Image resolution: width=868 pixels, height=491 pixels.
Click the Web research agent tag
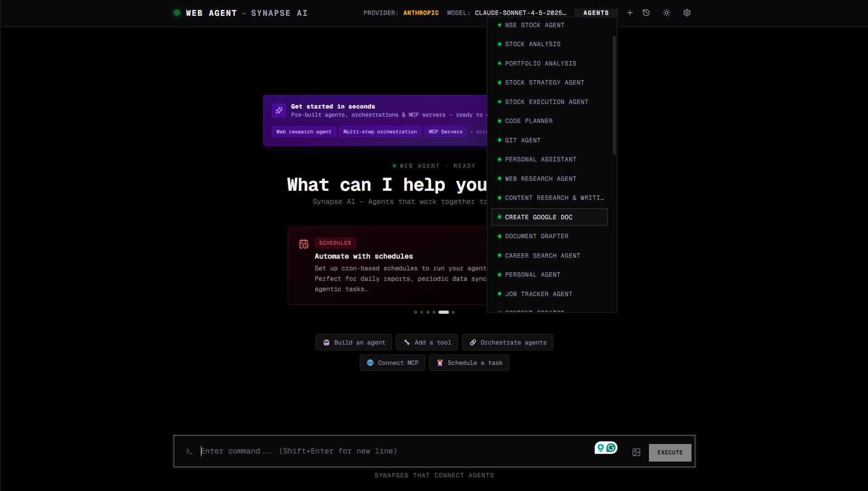tap(304, 132)
